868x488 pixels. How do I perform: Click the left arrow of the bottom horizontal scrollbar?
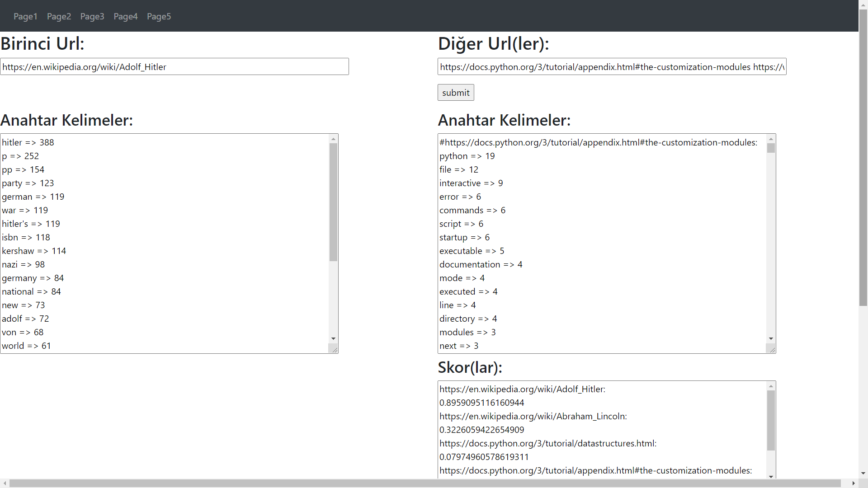point(5,483)
